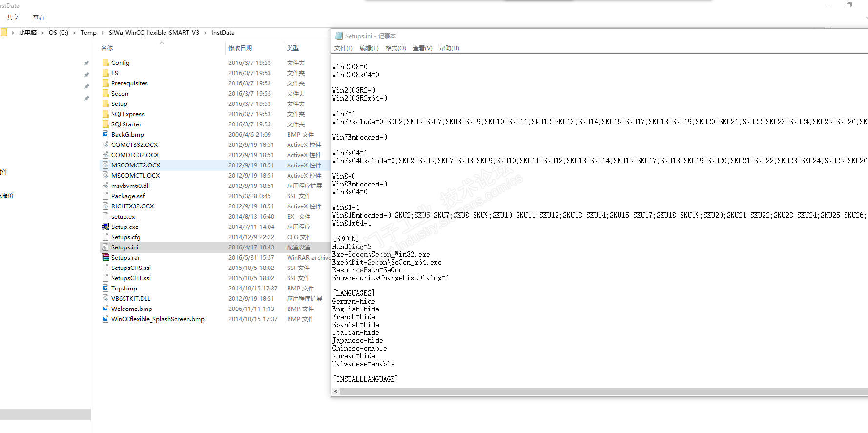Select the SQLStarter folder icon
The width and height of the screenshot is (868, 433).
point(105,124)
